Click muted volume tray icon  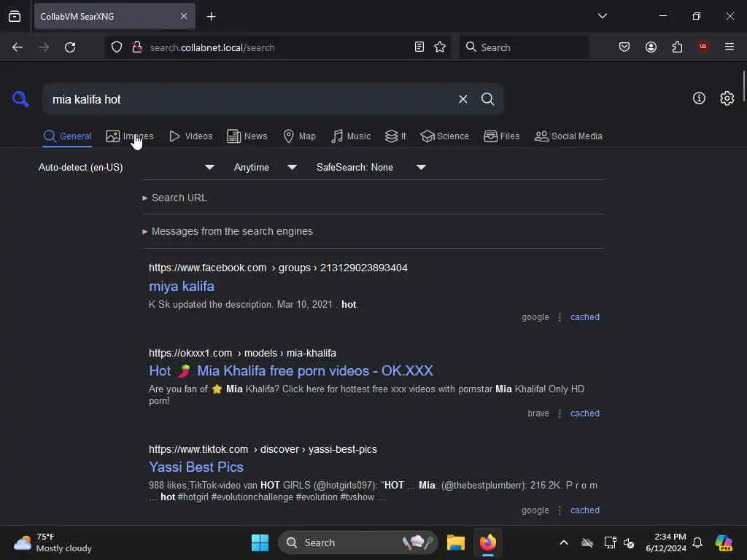pos(629,542)
